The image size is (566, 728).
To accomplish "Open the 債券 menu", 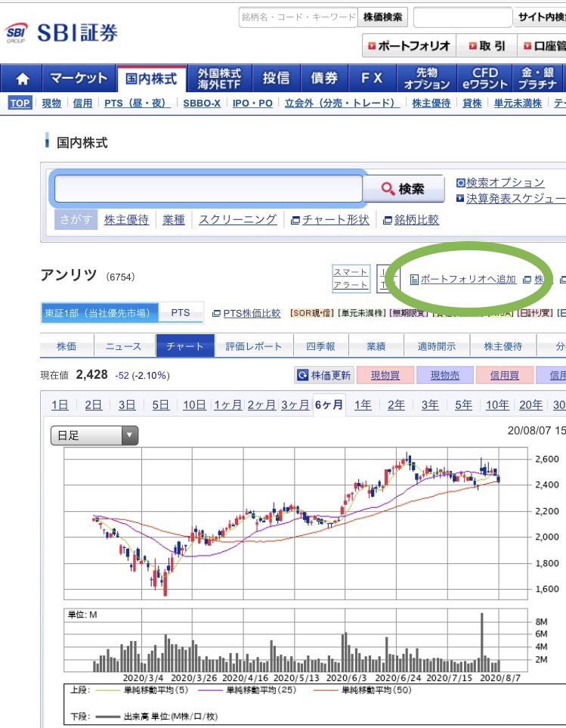I will pos(324,79).
